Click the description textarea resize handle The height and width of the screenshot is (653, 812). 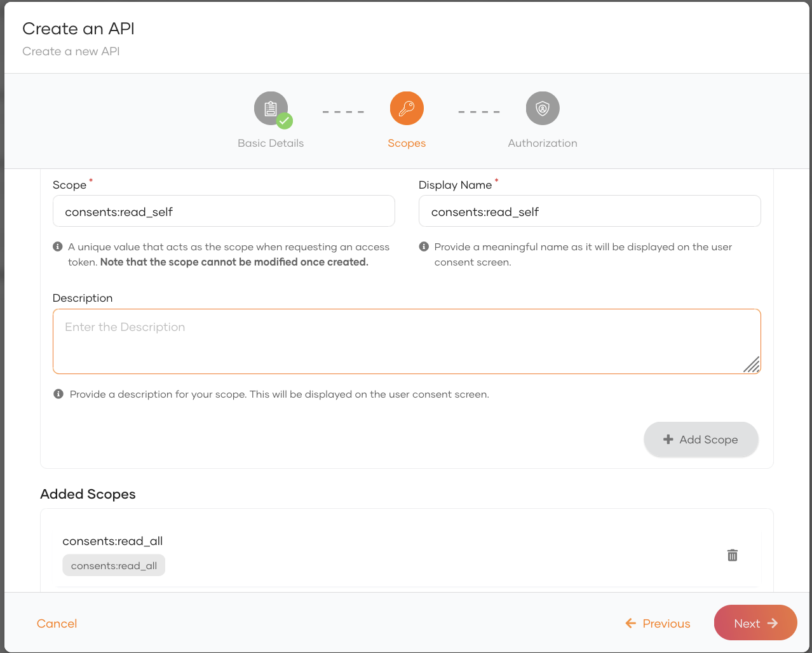752,365
